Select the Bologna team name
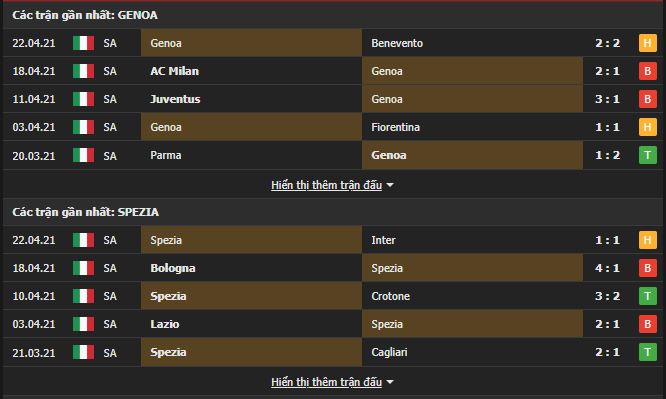 pyautogui.click(x=173, y=268)
